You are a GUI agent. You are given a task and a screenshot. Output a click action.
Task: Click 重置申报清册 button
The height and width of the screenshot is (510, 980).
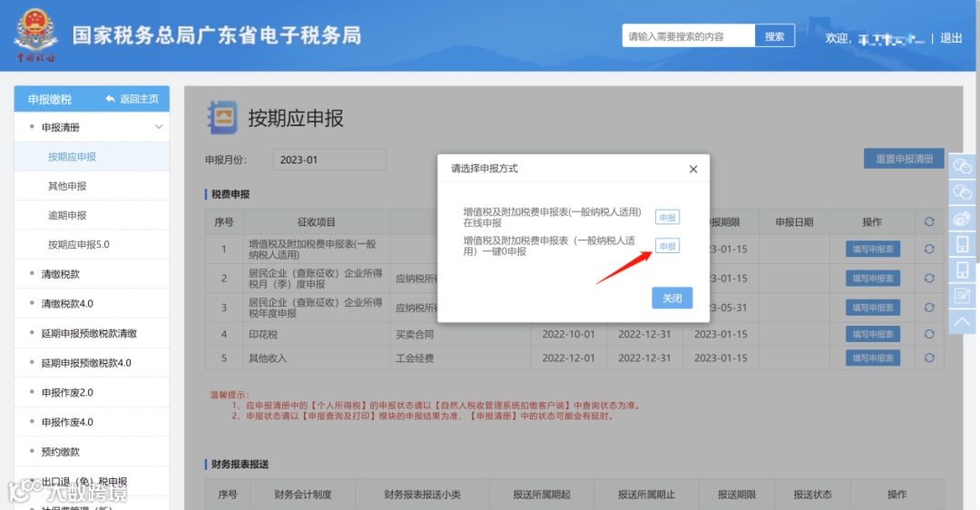tap(904, 159)
